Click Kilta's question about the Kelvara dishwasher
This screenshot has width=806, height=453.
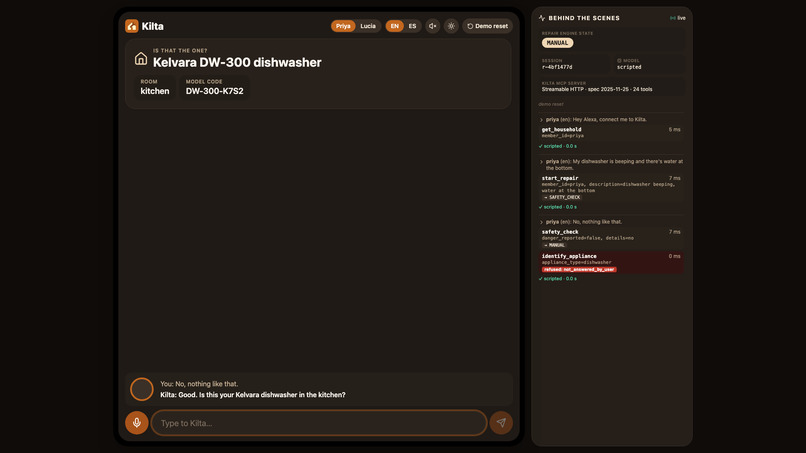(x=252, y=395)
